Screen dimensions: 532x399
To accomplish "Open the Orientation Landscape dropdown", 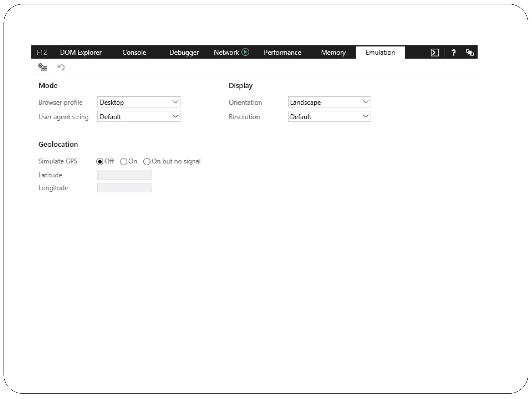I will (x=329, y=102).
